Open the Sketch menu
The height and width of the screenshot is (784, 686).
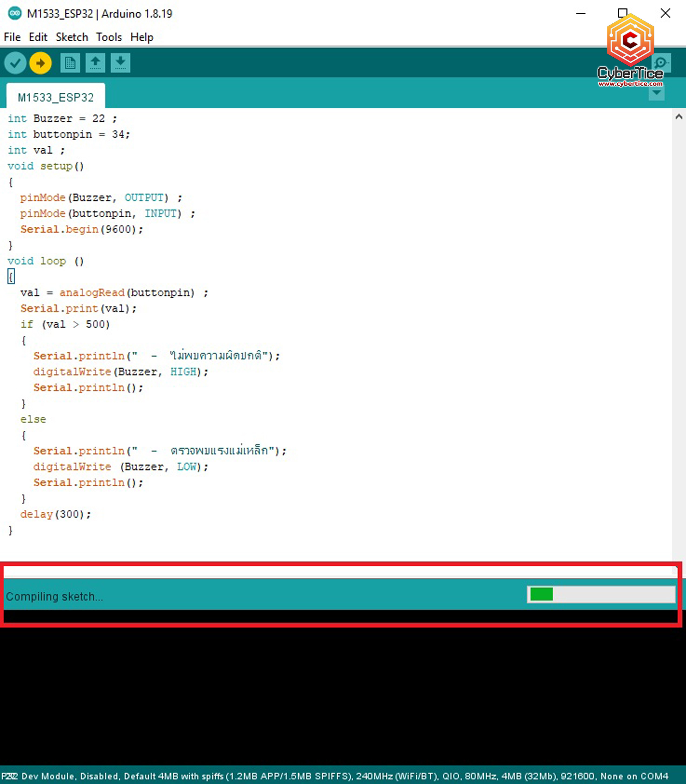pos(72,37)
